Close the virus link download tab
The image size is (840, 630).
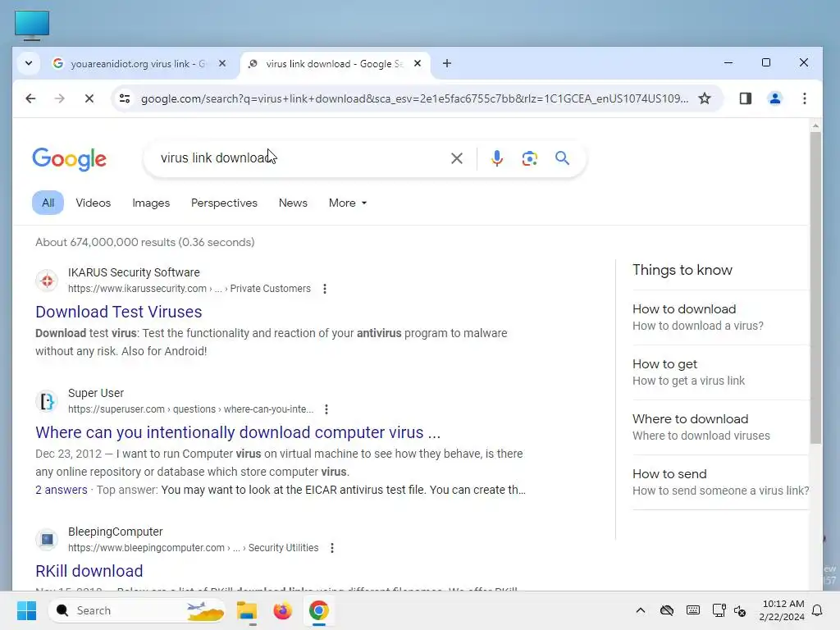[418, 63]
